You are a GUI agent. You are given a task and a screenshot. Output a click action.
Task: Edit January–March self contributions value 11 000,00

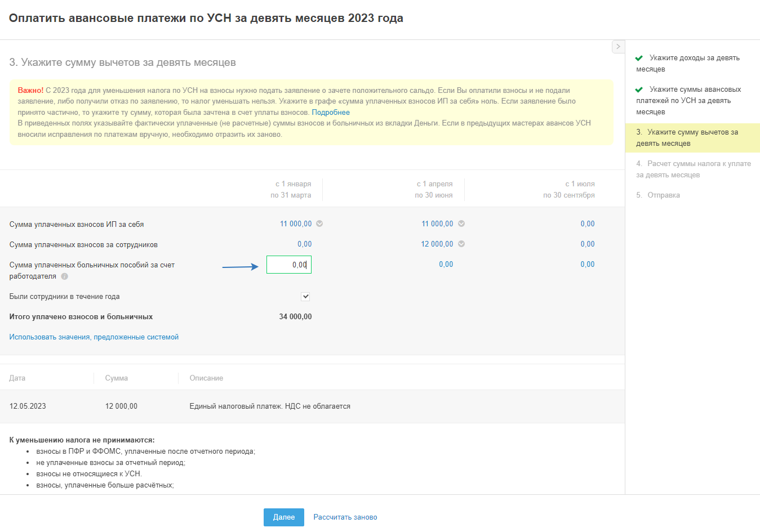pos(296,223)
